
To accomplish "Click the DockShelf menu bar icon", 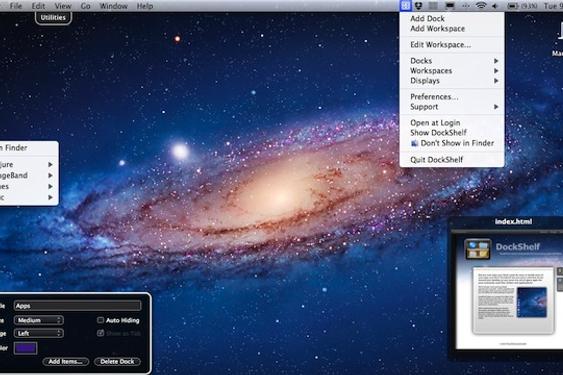I will 406,6.
